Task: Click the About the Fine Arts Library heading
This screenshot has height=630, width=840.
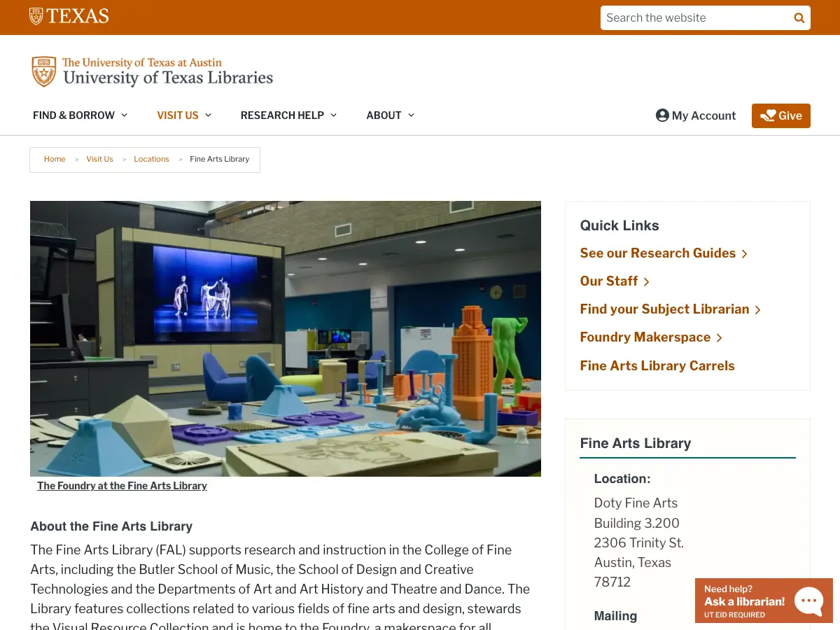Action: [x=111, y=526]
